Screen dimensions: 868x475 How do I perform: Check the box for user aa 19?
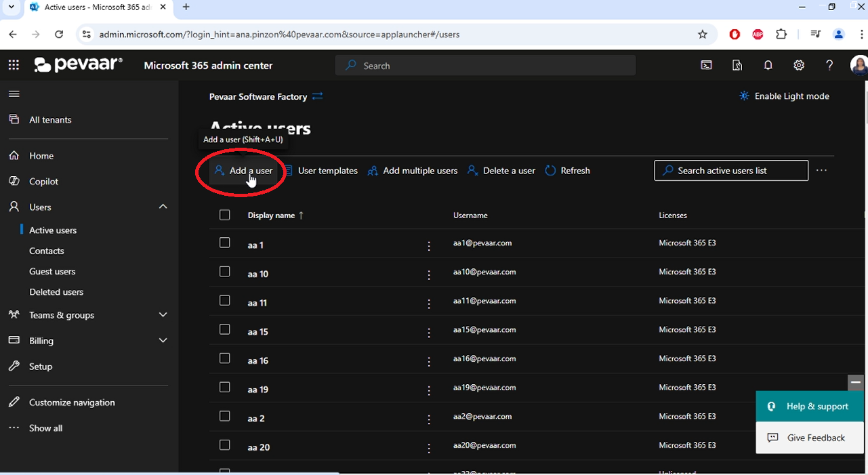click(225, 387)
